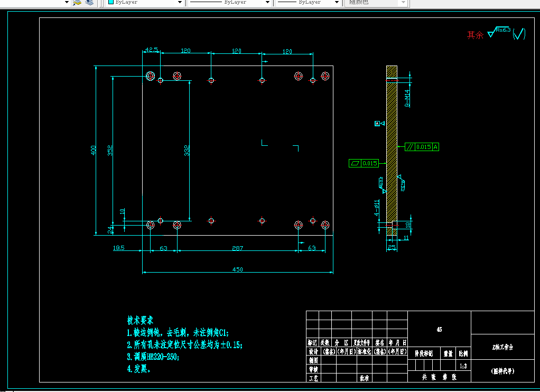This screenshot has height=392, width=540.
Task: Click the material cell showing 45
Action: tap(439, 330)
